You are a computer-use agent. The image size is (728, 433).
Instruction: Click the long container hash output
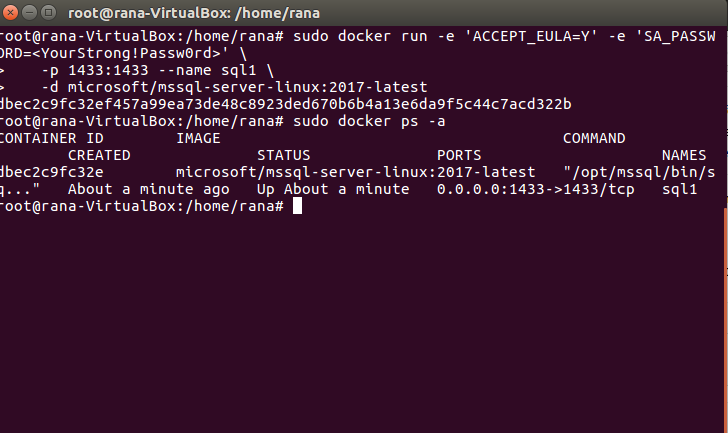(x=286, y=104)
